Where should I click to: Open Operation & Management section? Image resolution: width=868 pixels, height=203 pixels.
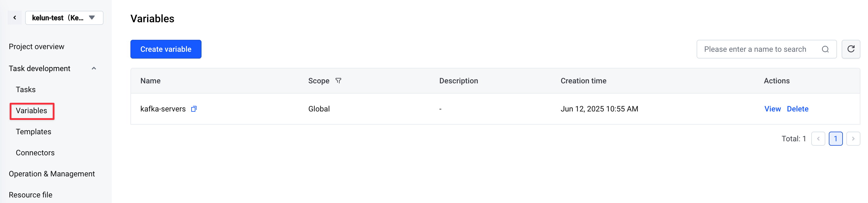pos(52,174)
